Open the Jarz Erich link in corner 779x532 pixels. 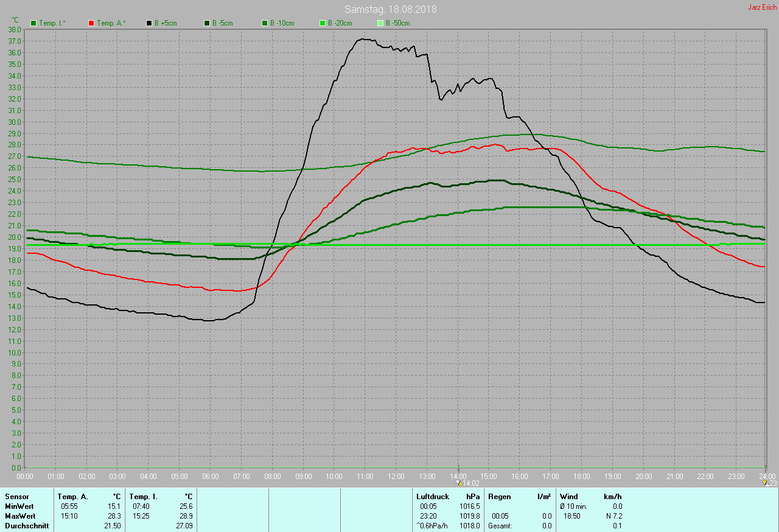[x=762, y=7]
